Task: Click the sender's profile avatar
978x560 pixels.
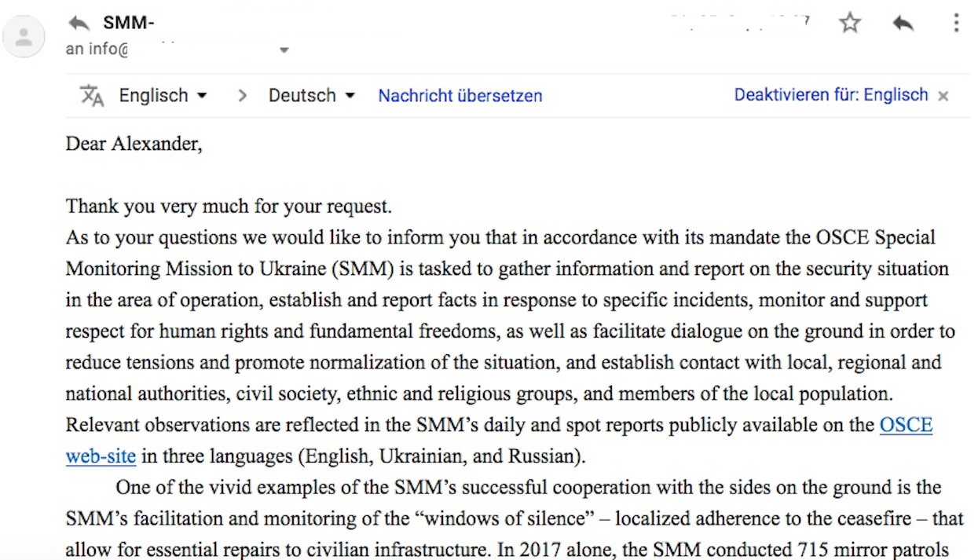Action: [x=24, y=37]
